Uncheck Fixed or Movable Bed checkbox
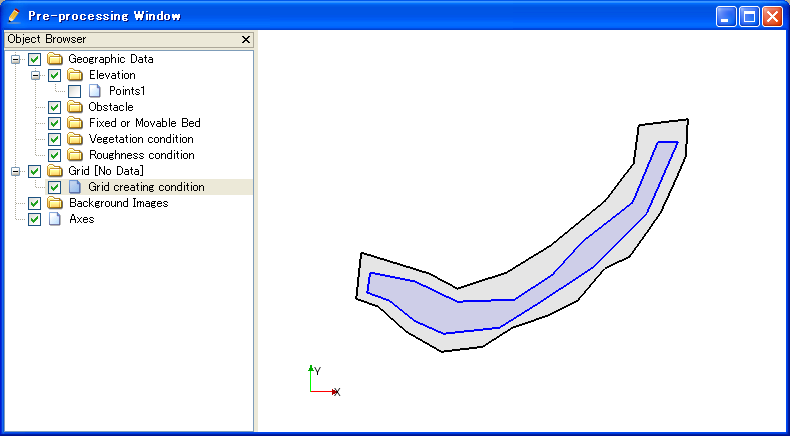Screen dimensions: 790x436 [x=54, y=123]
